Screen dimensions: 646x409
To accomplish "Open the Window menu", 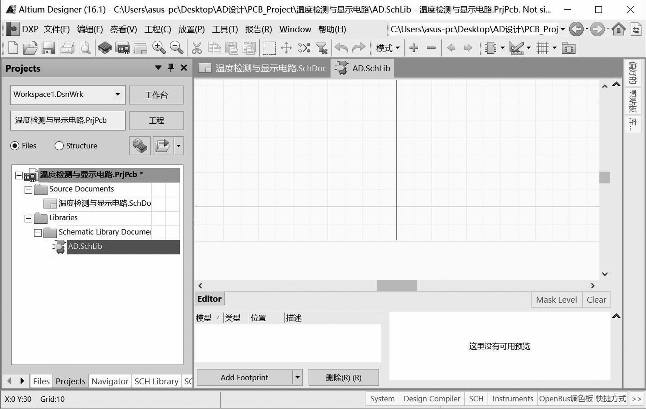I will click(x=295, y=29).
